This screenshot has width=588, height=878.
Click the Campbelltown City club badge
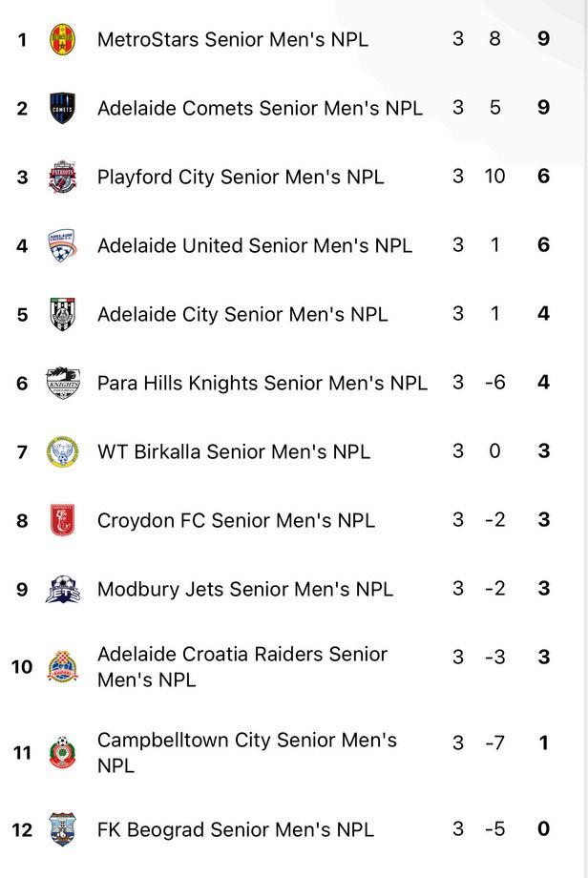click(x=62, y=752)
